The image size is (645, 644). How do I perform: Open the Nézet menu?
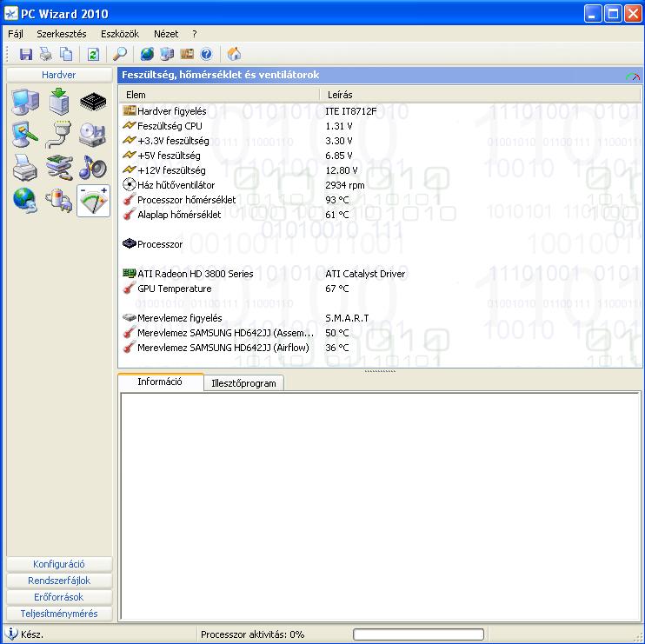click(x=166, y=34)
